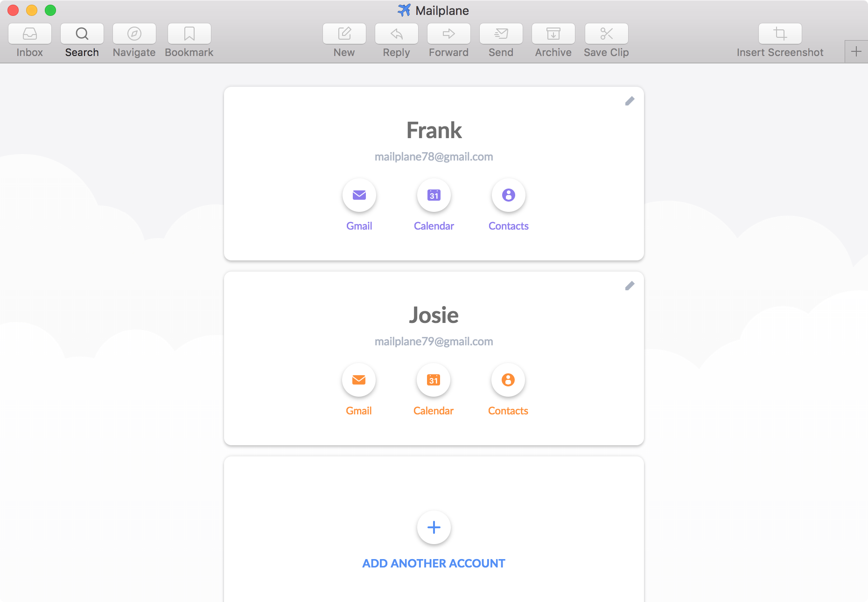
Task: Send mail using the Send icon
Action: tap(501, 34)
